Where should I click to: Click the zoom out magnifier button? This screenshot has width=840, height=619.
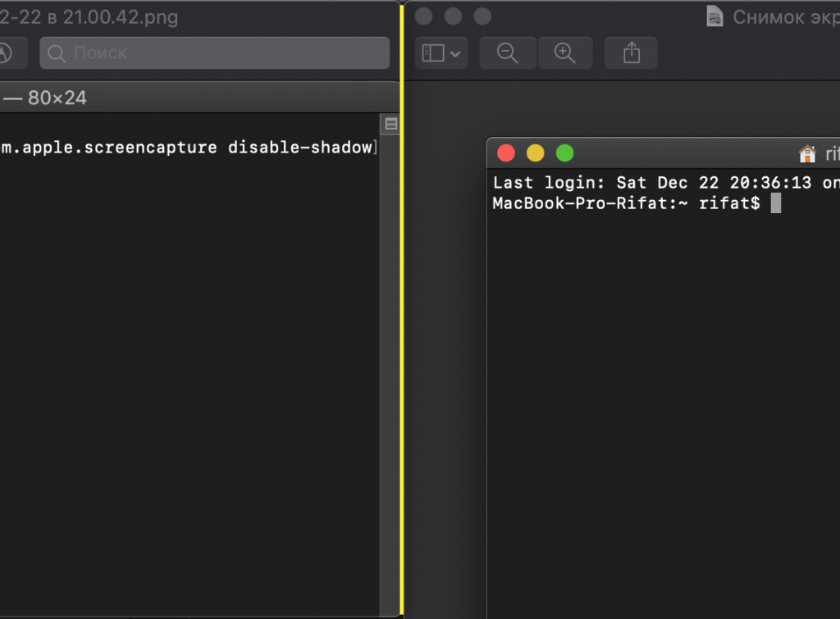point(508,53)
